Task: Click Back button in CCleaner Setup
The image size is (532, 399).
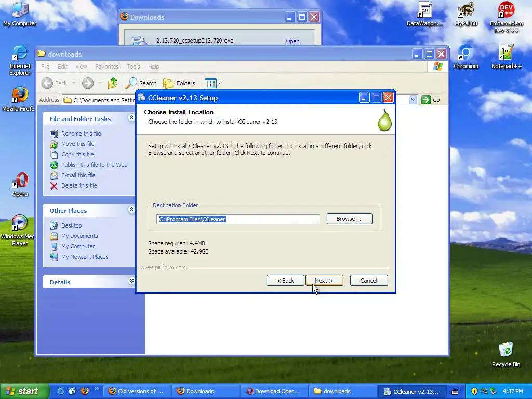Action: point(285,281)
